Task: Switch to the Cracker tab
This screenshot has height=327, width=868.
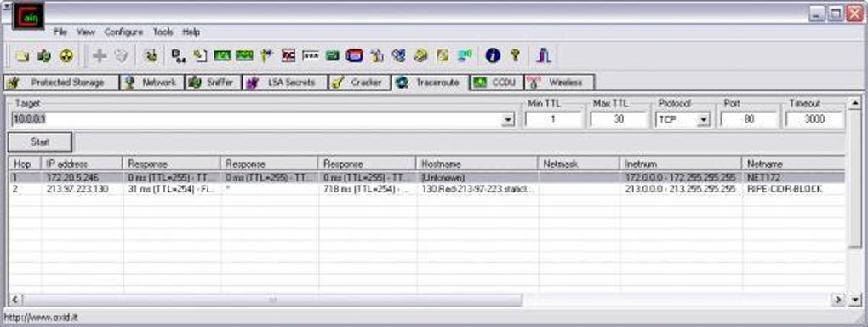Action: click(359, 83)
